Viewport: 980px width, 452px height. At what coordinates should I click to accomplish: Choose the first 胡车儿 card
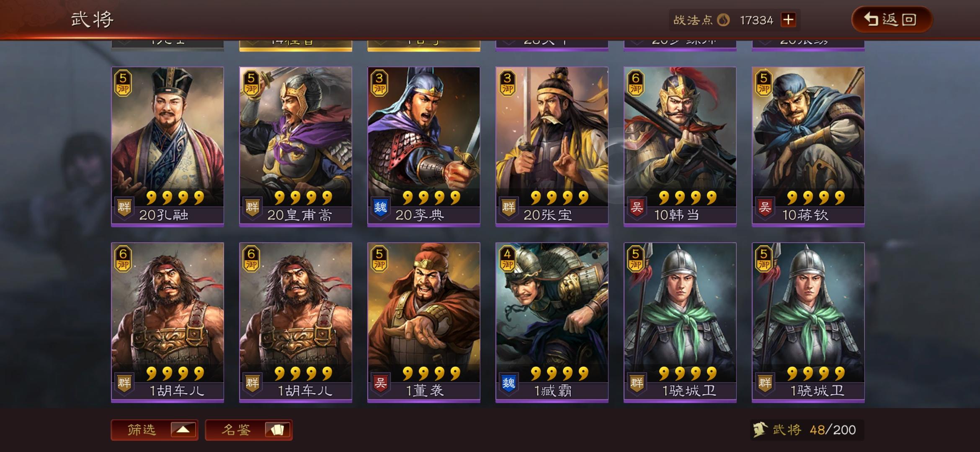pos(168,322)
